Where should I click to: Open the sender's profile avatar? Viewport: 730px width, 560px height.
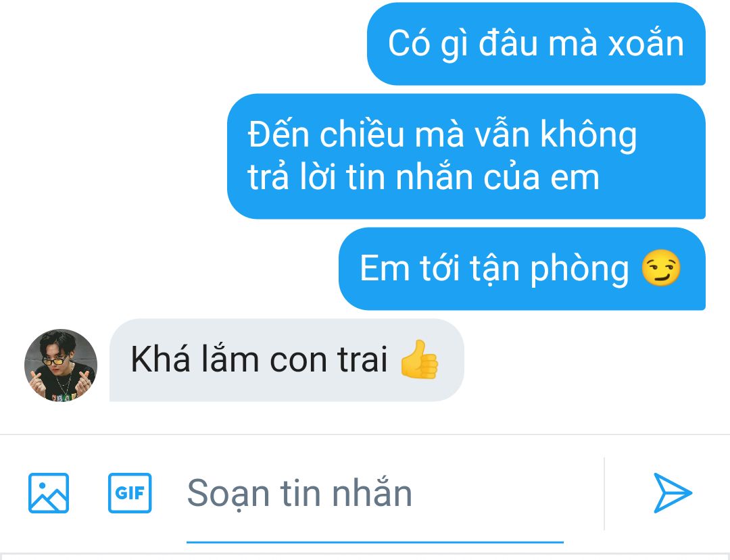click(x=61, y=365)
